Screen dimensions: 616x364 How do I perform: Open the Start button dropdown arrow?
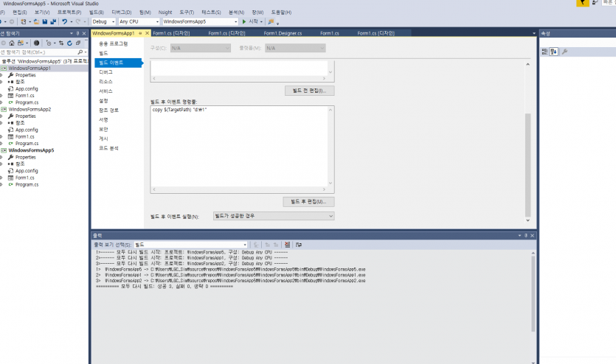[261, 21]
